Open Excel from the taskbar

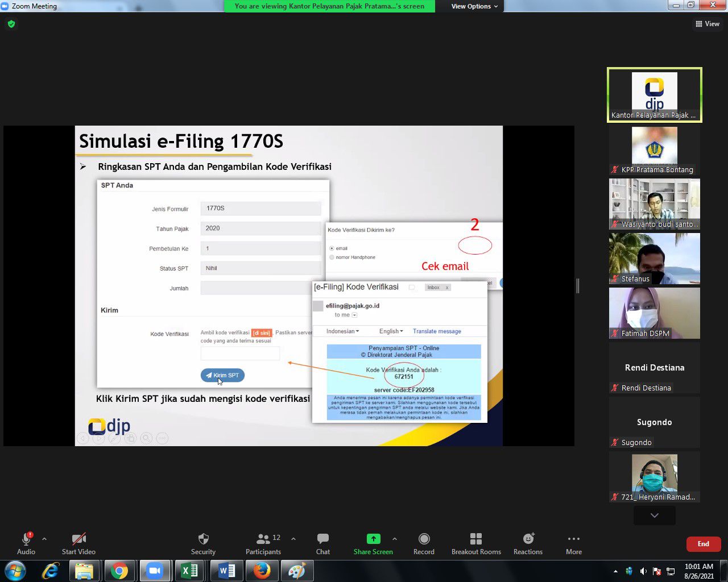coord(190,571)
